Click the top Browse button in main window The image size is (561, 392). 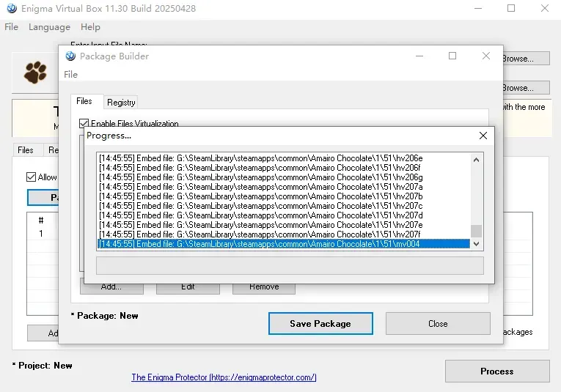[x=526, y=59]
